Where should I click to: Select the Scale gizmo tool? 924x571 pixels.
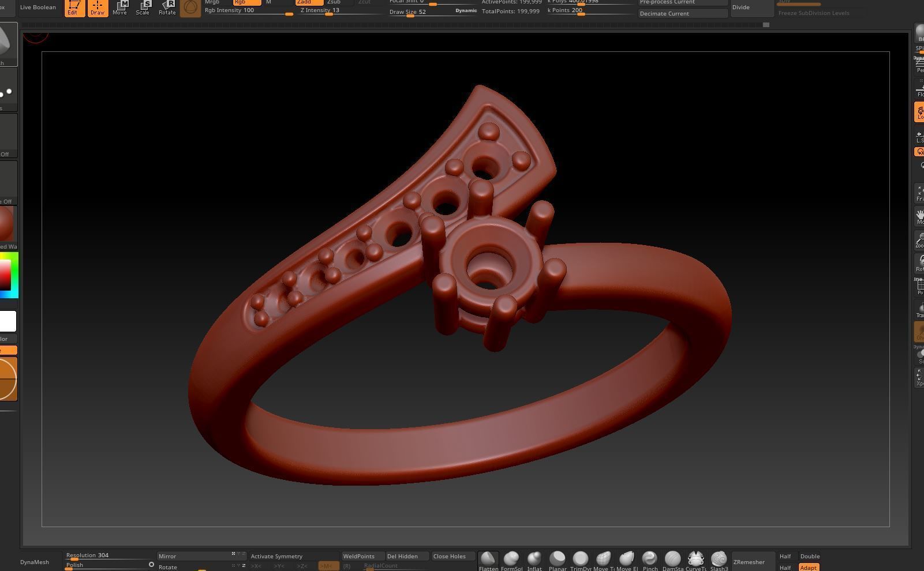(143, 7)
